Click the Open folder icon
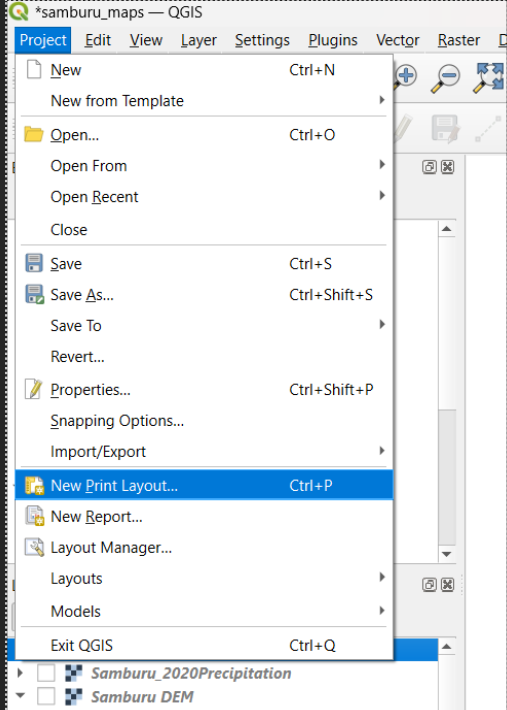 [34, 134]
